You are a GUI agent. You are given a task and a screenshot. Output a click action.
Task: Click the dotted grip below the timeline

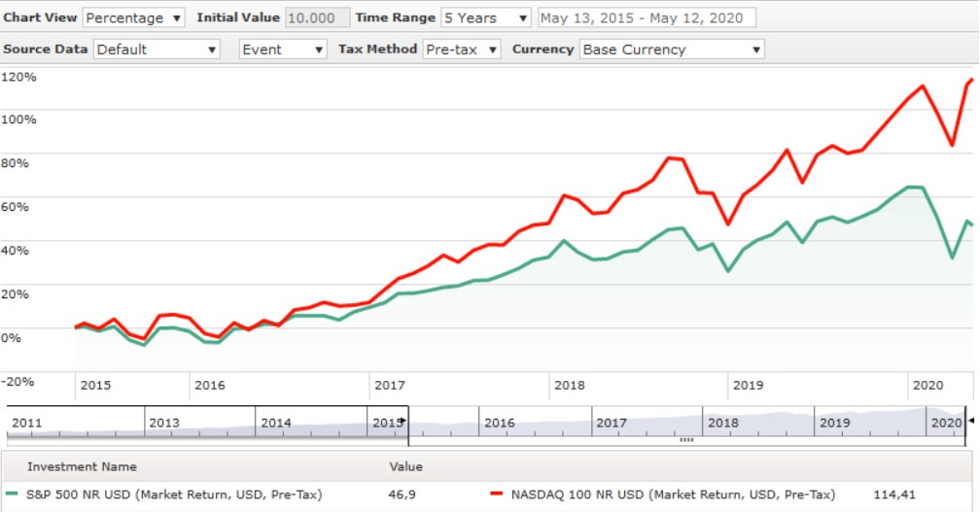686,440
